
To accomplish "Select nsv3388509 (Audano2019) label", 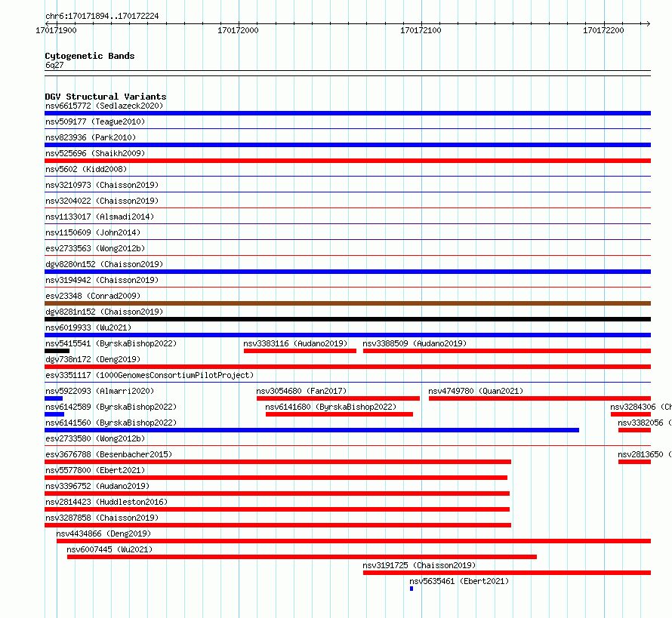I will coord(415,343).
